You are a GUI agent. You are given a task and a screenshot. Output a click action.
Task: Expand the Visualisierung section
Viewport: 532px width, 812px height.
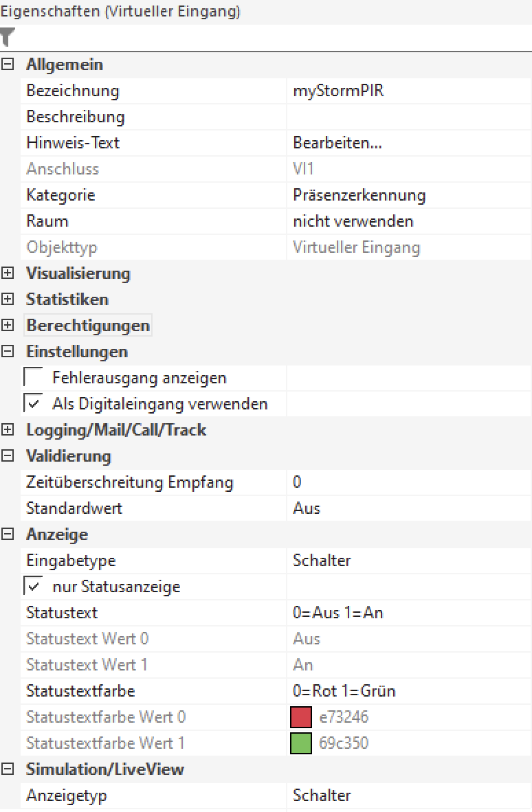click(x=8, y=273)
